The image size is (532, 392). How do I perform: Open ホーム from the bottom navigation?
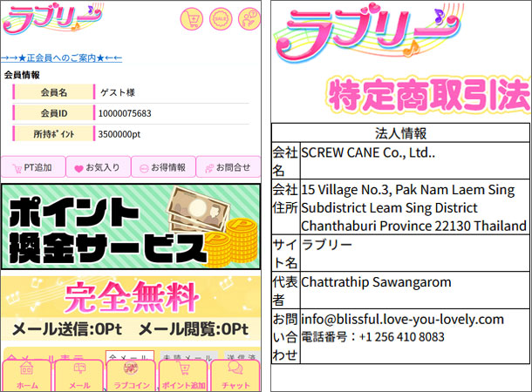tap(27, 375)
